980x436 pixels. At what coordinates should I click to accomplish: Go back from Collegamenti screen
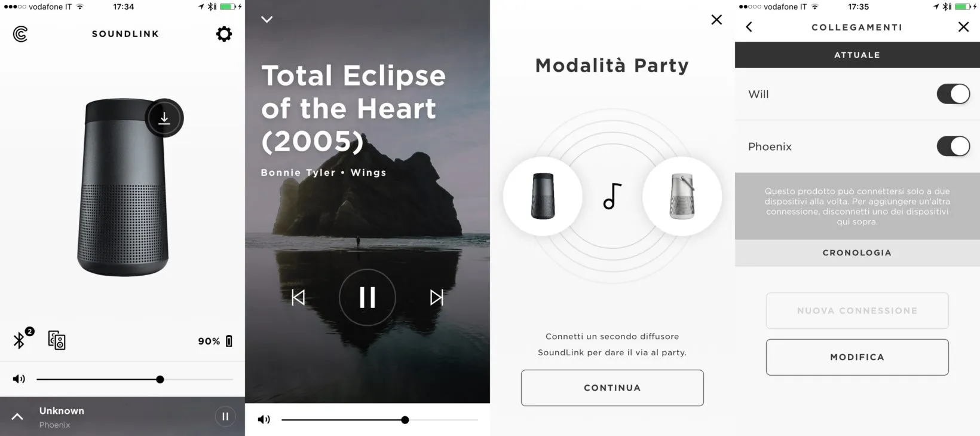(x=749, y=27)
